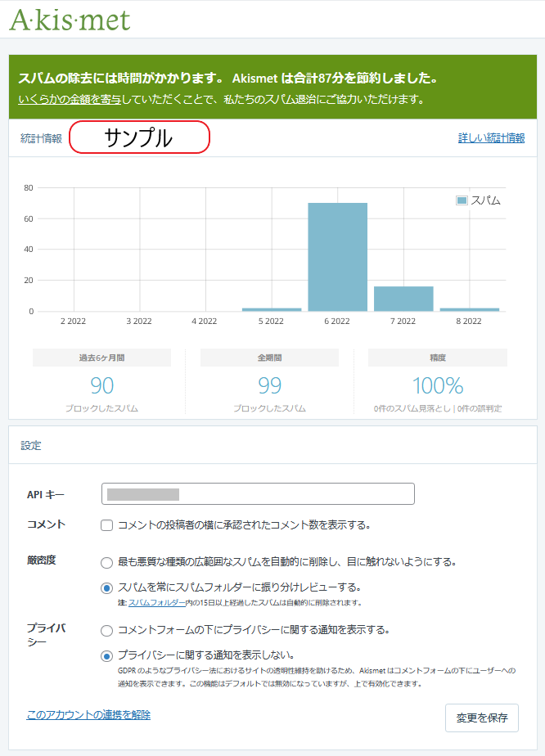Click the 8 2022 small bar

(469, 309)
